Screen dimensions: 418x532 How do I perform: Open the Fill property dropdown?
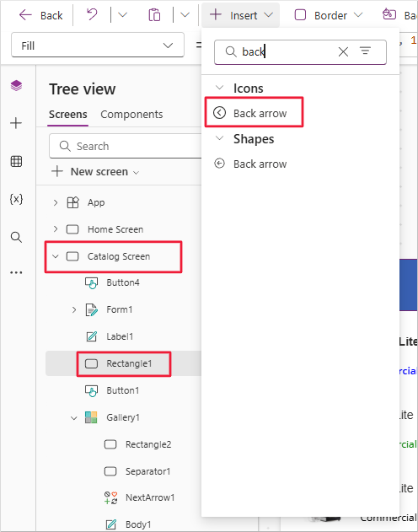tap(98, 46)
